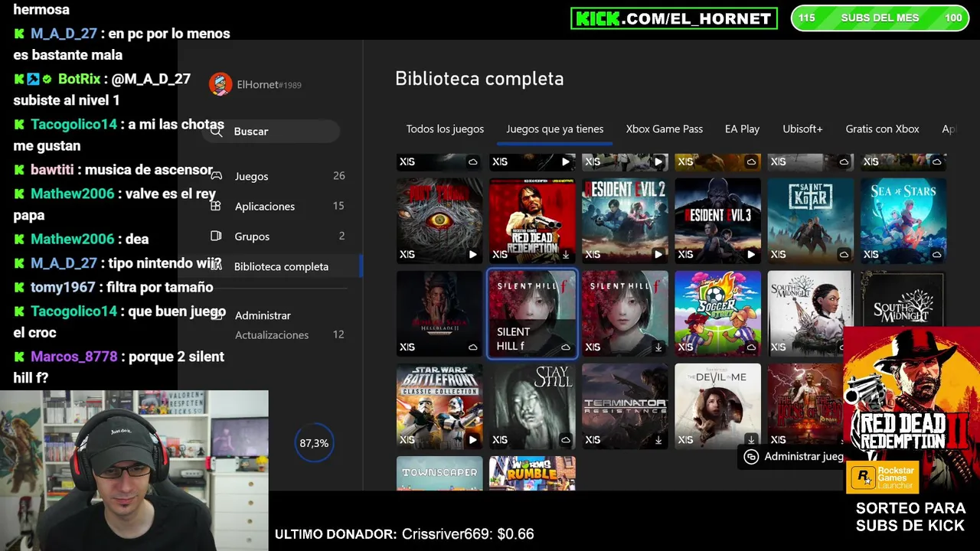Click chat username BotRix
Viewport: 980px width, 551px height.
coord(79,79)
